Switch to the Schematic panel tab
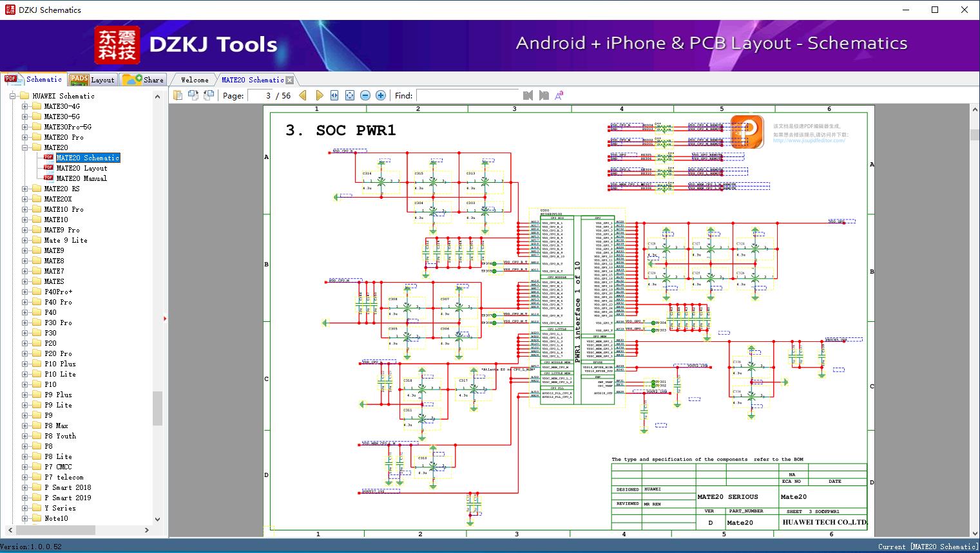The width and height of the screenshot is (980, 553). 34,79
